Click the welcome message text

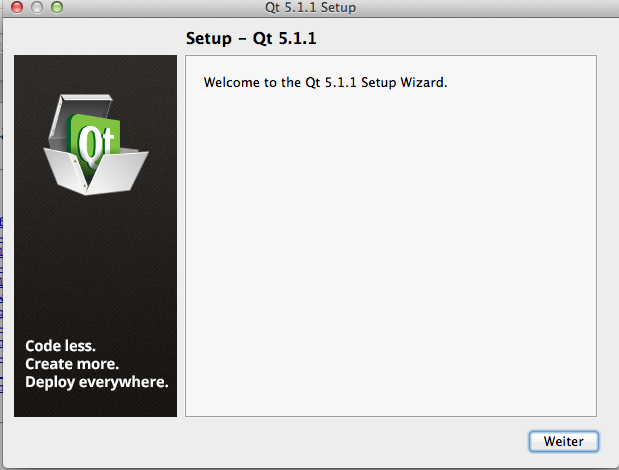pos(325,82)
